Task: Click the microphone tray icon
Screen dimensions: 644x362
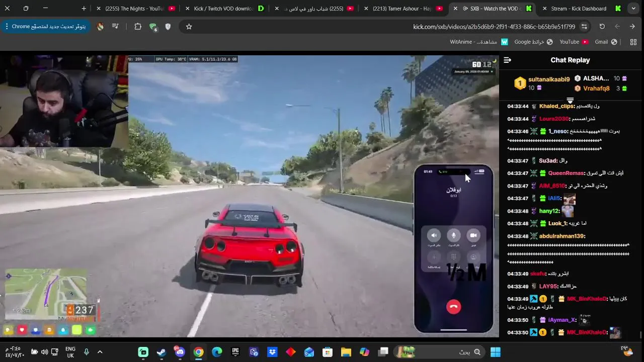Action: pyautogui.click(x=86, y=352)
